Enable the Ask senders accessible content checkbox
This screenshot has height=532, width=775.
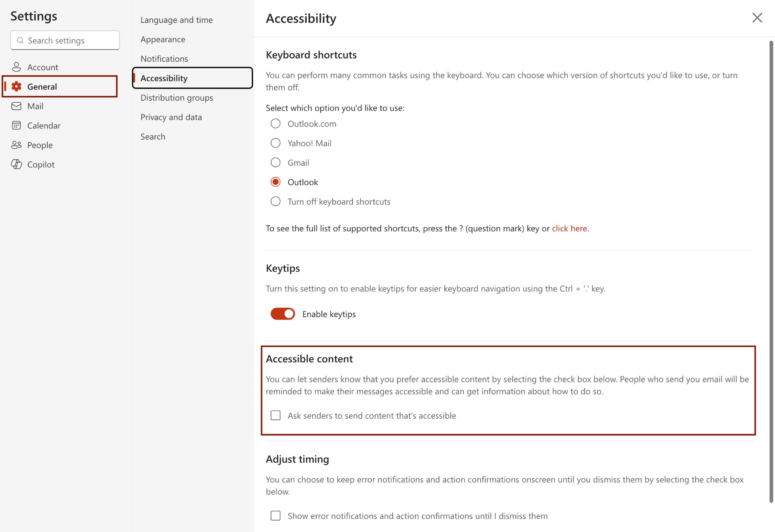point(275,415)
